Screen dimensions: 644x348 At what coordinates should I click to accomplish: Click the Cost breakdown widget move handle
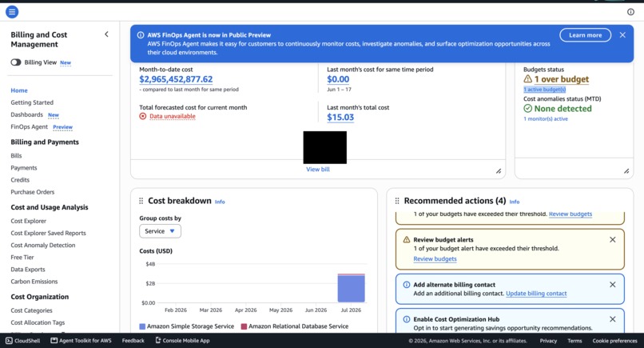(141, 201)
